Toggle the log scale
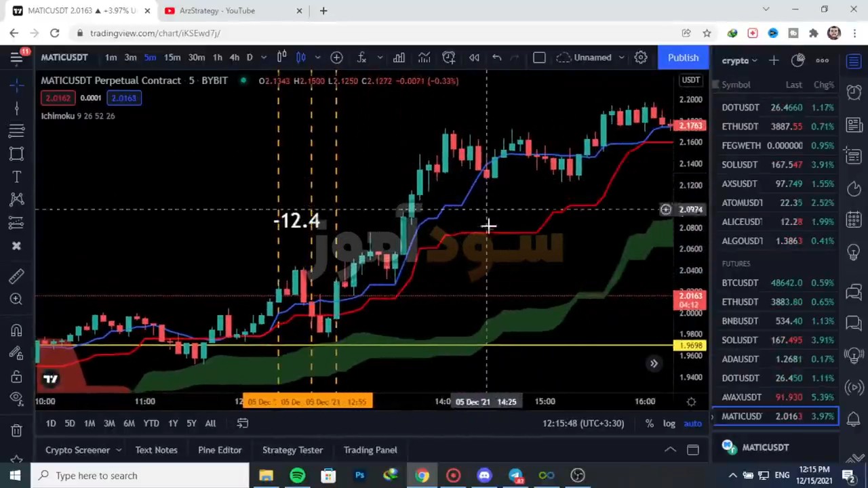 [669, 424]
